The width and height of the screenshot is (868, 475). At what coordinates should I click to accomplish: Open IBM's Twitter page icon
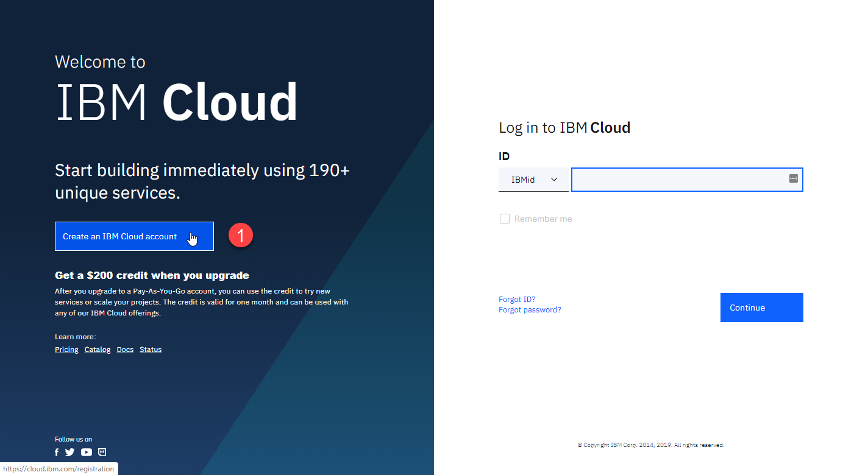coord(69,452)
